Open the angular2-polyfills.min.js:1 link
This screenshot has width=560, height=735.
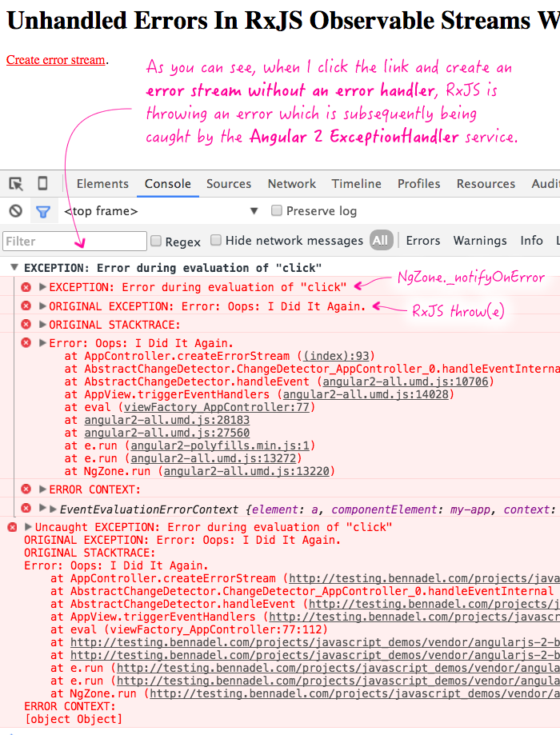[x=220, y=445]
